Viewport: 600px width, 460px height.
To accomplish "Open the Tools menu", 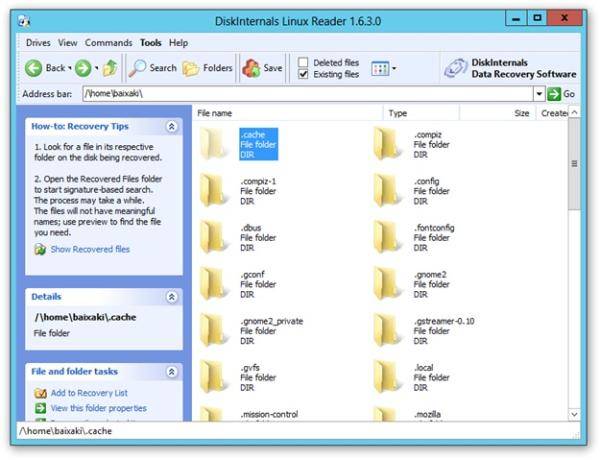I will click(151, 42).
